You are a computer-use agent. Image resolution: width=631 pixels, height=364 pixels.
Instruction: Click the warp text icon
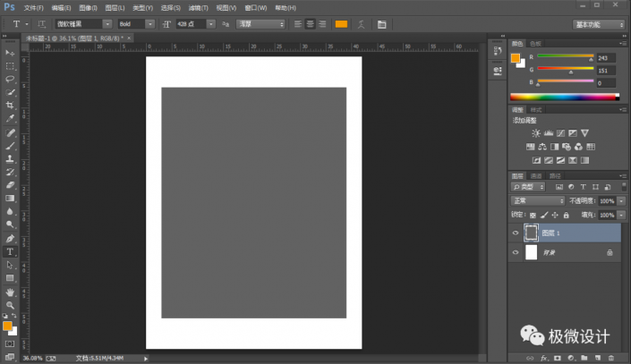coord(362,23)
